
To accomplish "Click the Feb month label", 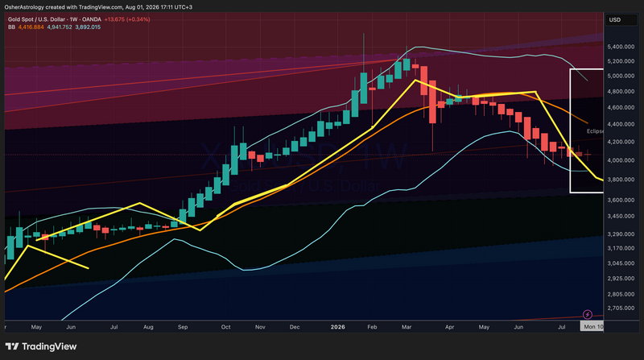I will tap(372, 327).
